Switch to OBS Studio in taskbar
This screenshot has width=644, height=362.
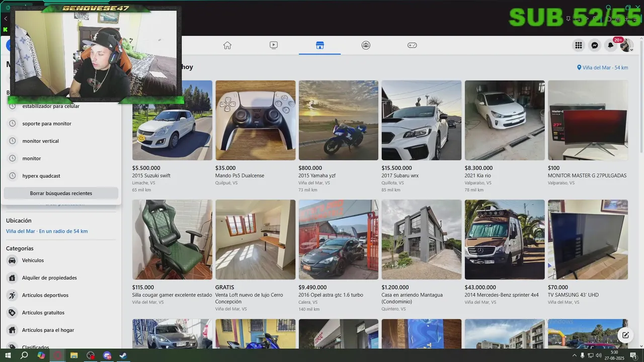coord(91,355)
